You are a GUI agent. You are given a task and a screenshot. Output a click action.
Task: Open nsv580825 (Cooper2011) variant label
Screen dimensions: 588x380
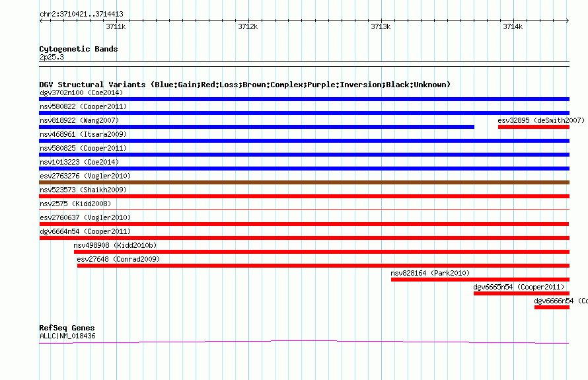click(x=83, y=148)
